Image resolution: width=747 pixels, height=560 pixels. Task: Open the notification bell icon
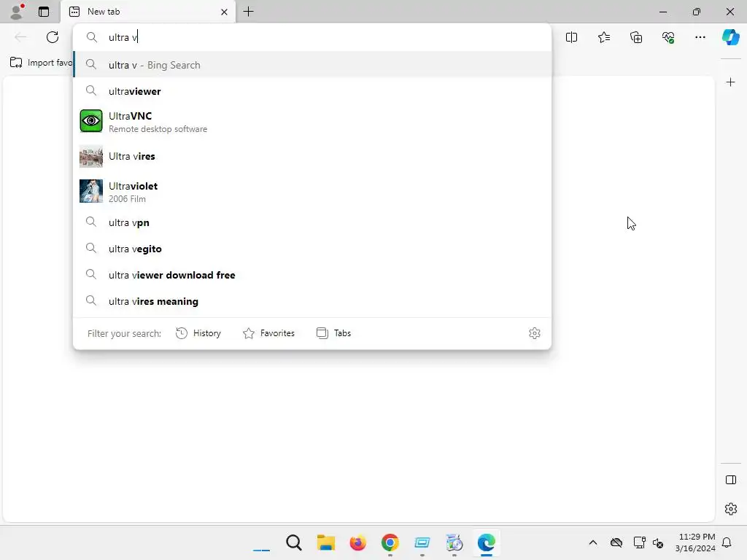tap(727, 542)
